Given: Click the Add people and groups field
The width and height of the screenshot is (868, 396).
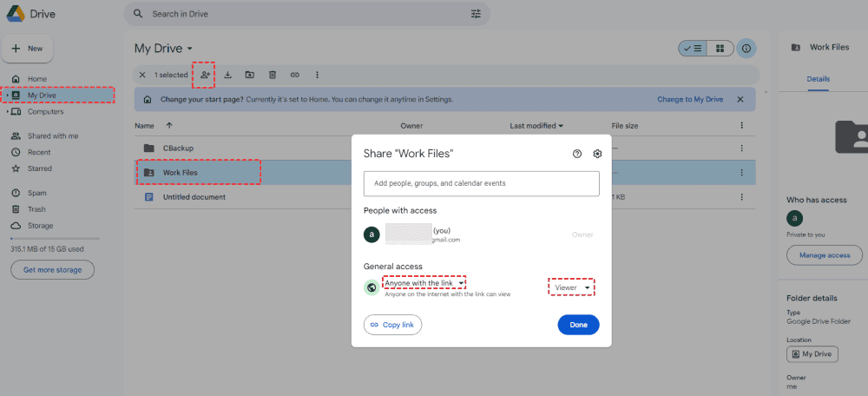Looking at the screenshot, I should pos(481,183).
